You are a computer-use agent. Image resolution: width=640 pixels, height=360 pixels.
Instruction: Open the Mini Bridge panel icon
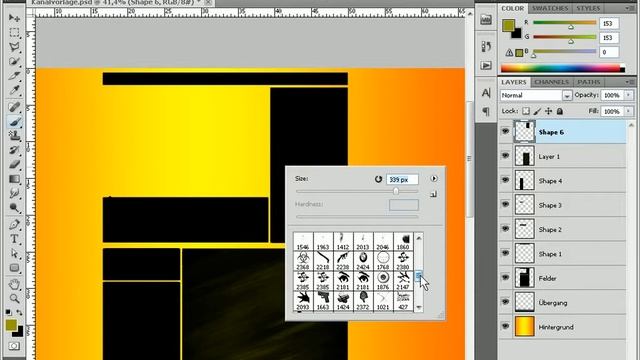486,20
